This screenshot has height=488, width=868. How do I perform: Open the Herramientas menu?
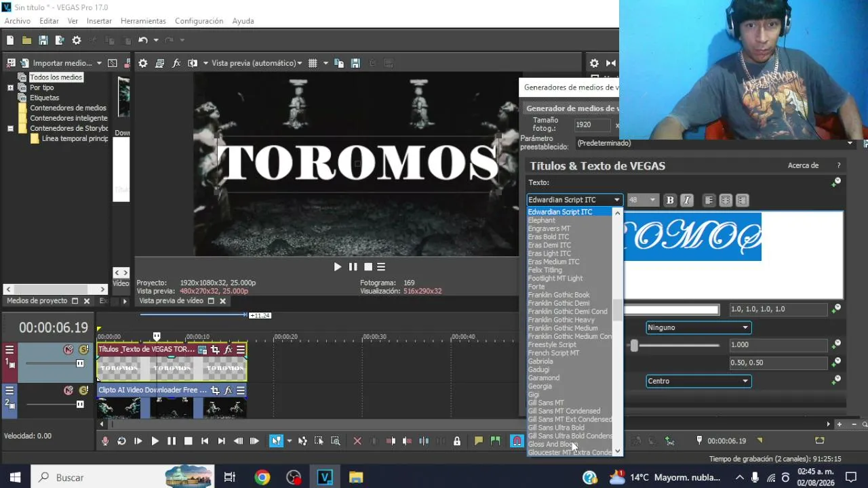point(143,21)
